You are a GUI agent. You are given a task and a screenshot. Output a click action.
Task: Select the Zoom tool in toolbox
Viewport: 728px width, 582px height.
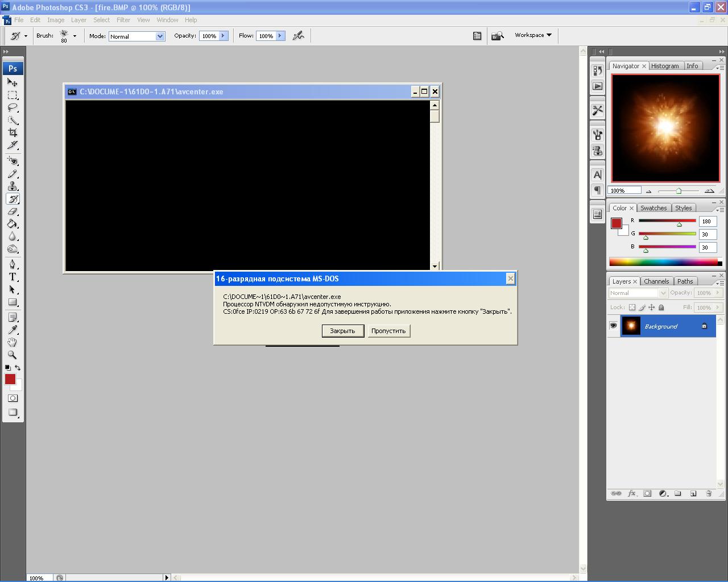pos(13,355)
